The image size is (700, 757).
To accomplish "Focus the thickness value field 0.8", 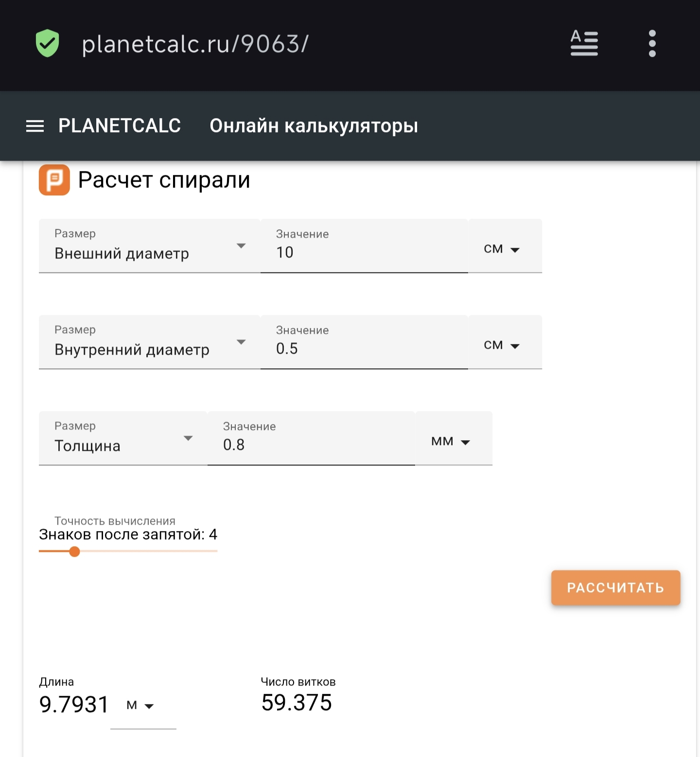I will [x=311, y=445].
